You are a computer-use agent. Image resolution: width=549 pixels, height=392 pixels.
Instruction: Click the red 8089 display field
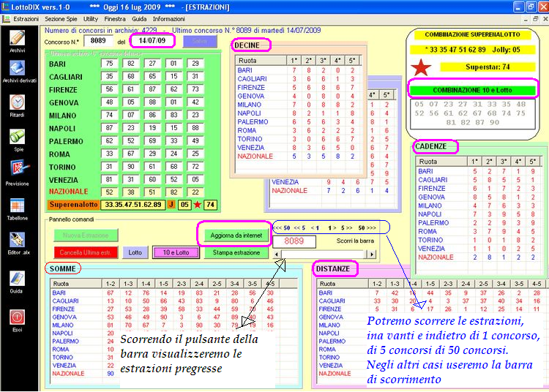(x=294, y=241)
